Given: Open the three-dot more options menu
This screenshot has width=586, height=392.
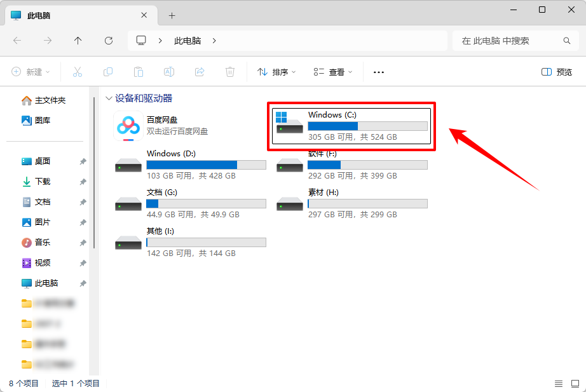Looking at the screenshot, I should tap(379, 72).
